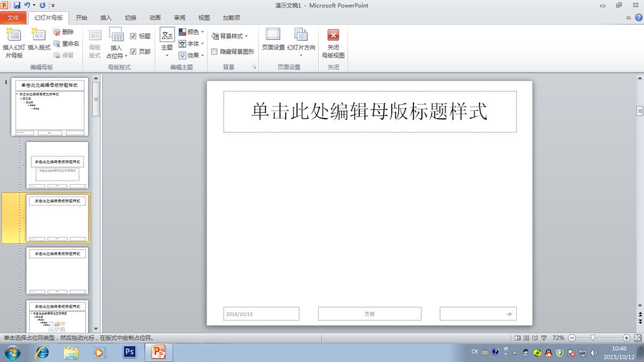Switch to Slide Sorter view in status bar
The width and height of the screenshot is (644, 362).
(x=526, y=338)
